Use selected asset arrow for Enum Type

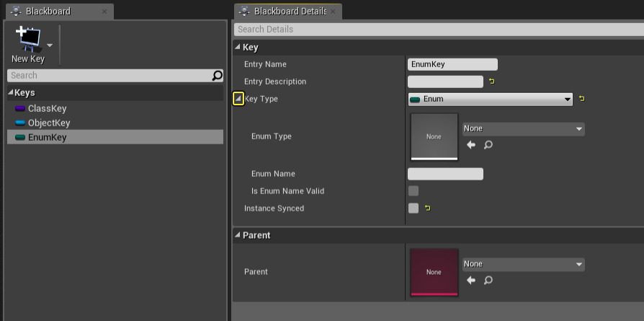point(471,145)
